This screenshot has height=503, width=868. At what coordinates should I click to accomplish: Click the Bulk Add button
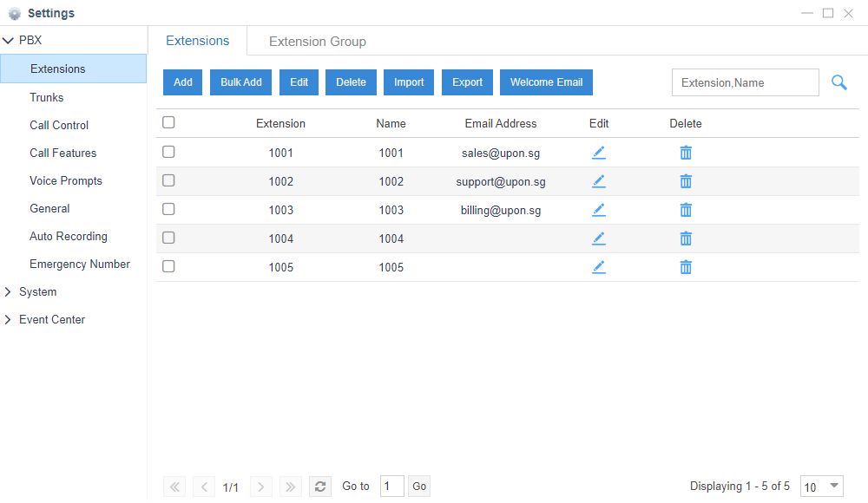[240, 82]
